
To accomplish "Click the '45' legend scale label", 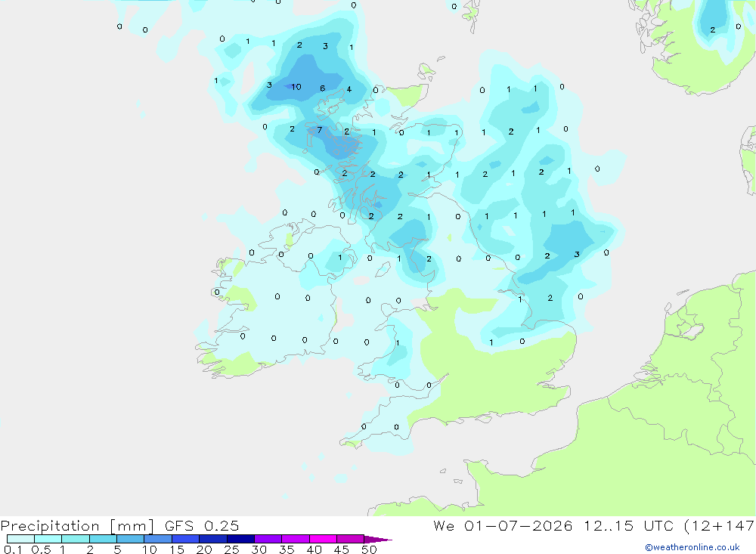I will [x=342, y=549].
